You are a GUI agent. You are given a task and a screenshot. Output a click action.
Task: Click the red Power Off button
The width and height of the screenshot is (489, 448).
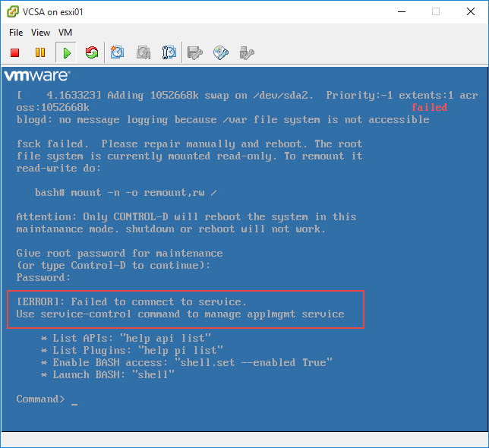[15, 52]
